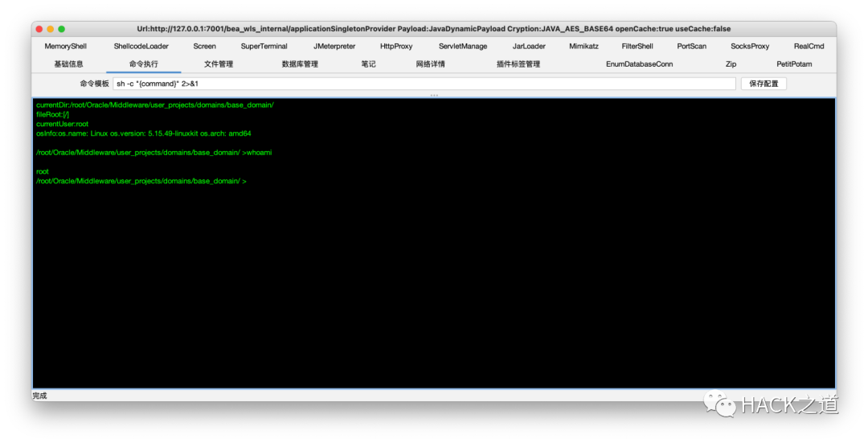This screenshot has width=868, height=443.
Task: Click the osInfo Linux version line
Action: 143,133
